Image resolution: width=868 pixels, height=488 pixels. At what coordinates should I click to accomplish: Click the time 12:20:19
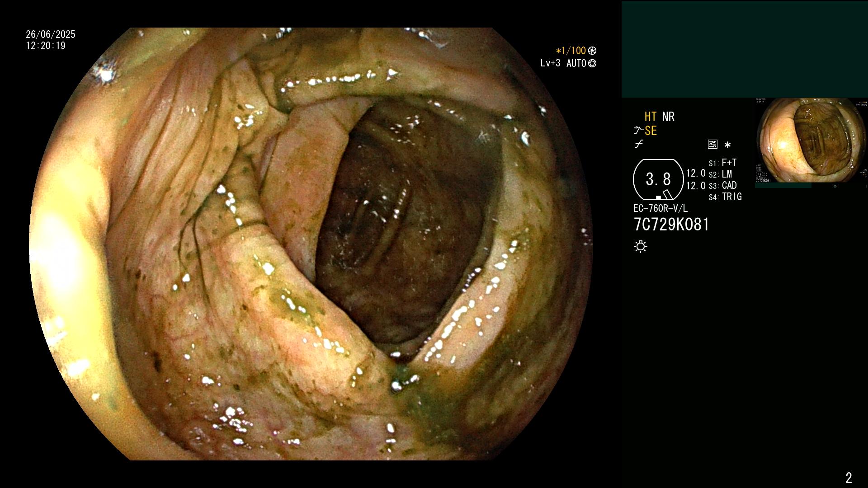click(x=46, y=46)
